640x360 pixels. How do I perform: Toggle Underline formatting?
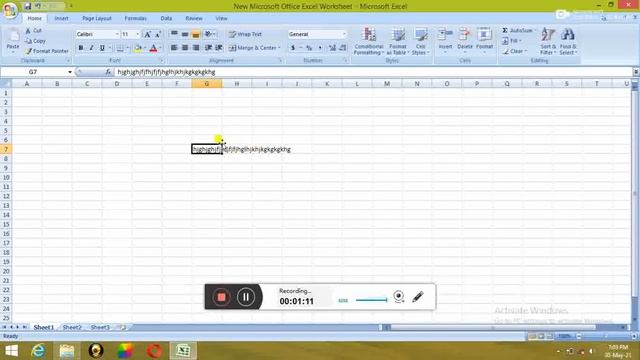point(102,48)
